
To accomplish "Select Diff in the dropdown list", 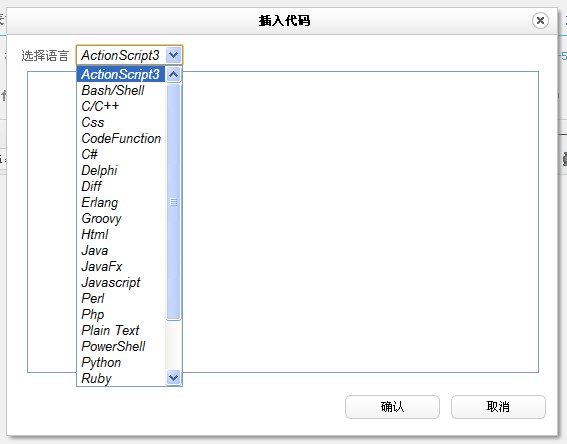I will coord(121,186).
